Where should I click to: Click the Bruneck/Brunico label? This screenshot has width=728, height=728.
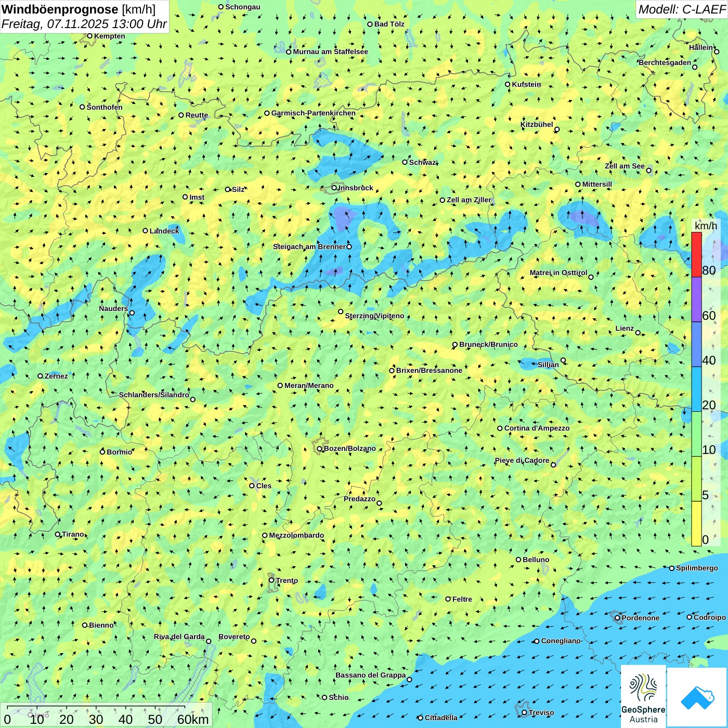point(488,344)
